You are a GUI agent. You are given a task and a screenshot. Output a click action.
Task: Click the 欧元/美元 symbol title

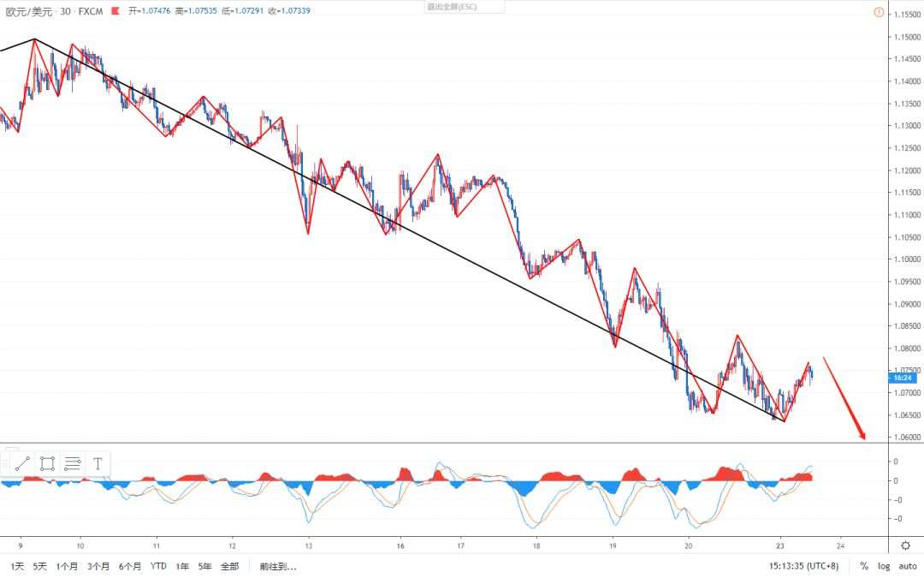(x=29, y=11)
